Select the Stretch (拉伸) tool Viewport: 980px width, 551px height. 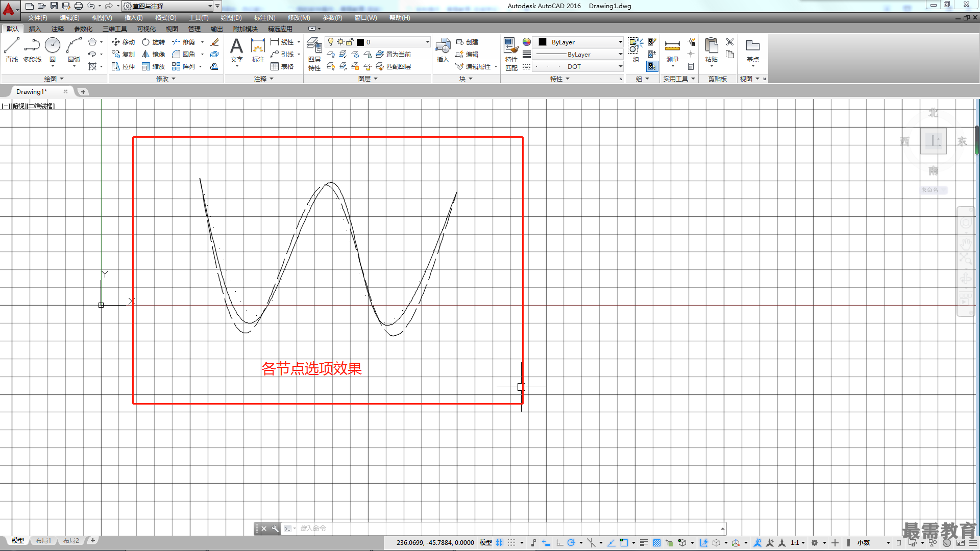(123, 66)
